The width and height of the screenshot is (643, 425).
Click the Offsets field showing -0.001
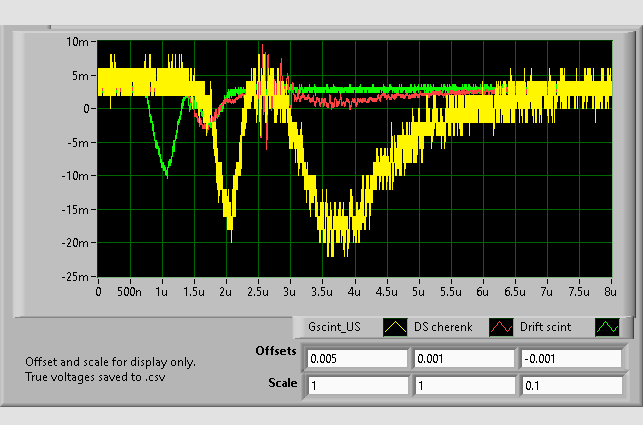point(569,358)
